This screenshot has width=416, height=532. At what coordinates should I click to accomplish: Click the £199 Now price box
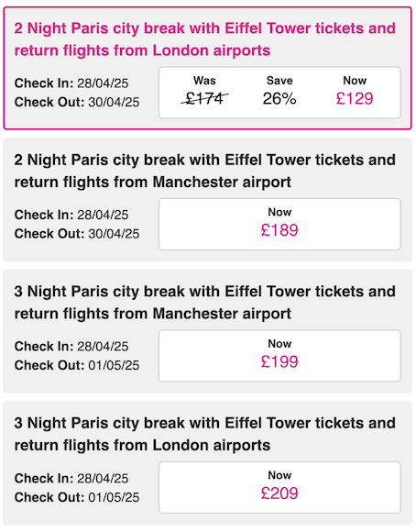click(x=279, y=356)
